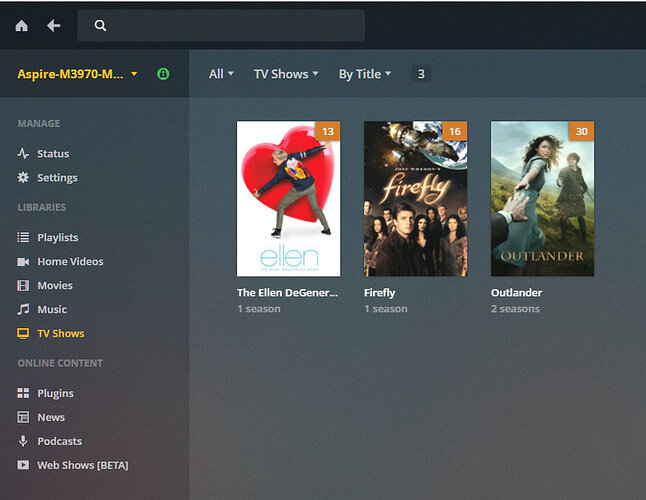Screen dimensions: 646x500
Task: Click the ONLINE CONTENT section header
Action: tap(60, 363)
